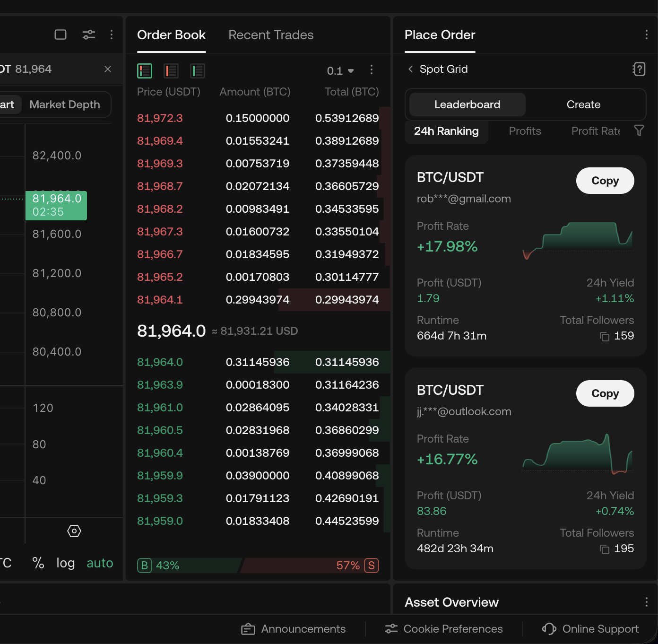
Task: Click the bid price 81,959.0
Action: tap(160, 521)
